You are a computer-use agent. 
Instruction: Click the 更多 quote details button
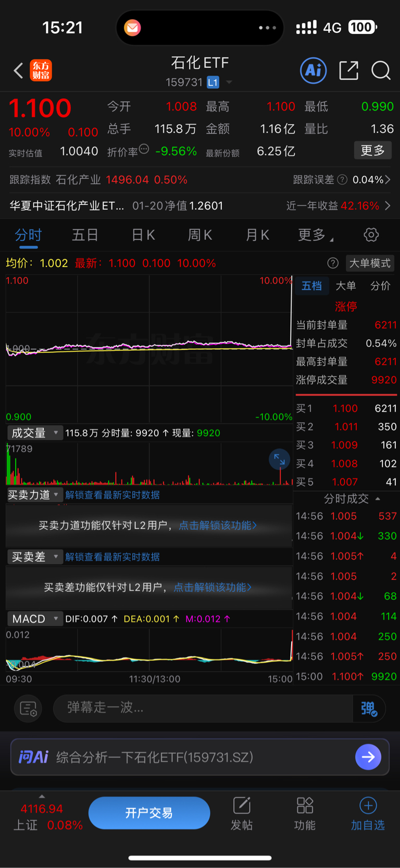pyautogui.click(x=373, y=151)
